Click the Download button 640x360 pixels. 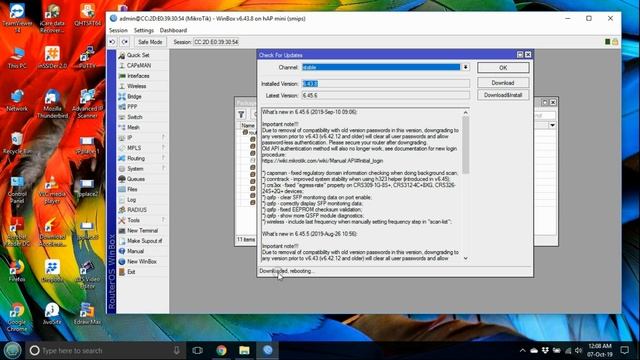point(503,82)
